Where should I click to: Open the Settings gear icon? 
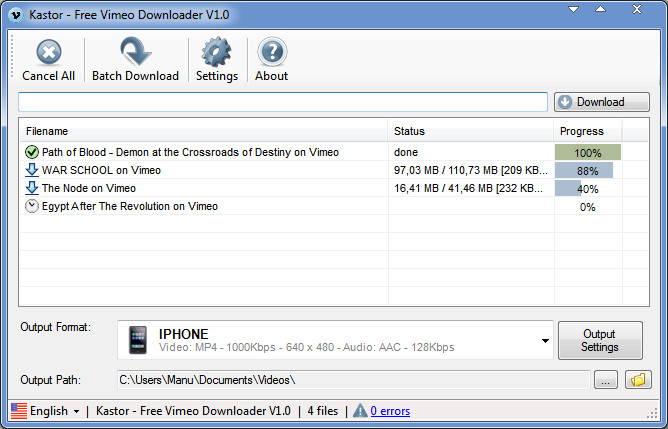coord(216,53)
